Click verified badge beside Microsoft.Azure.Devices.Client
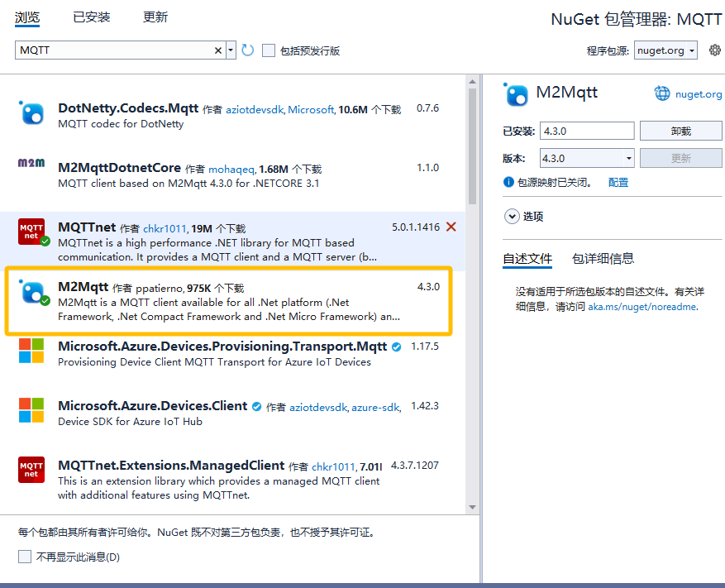 coord(256,407)
